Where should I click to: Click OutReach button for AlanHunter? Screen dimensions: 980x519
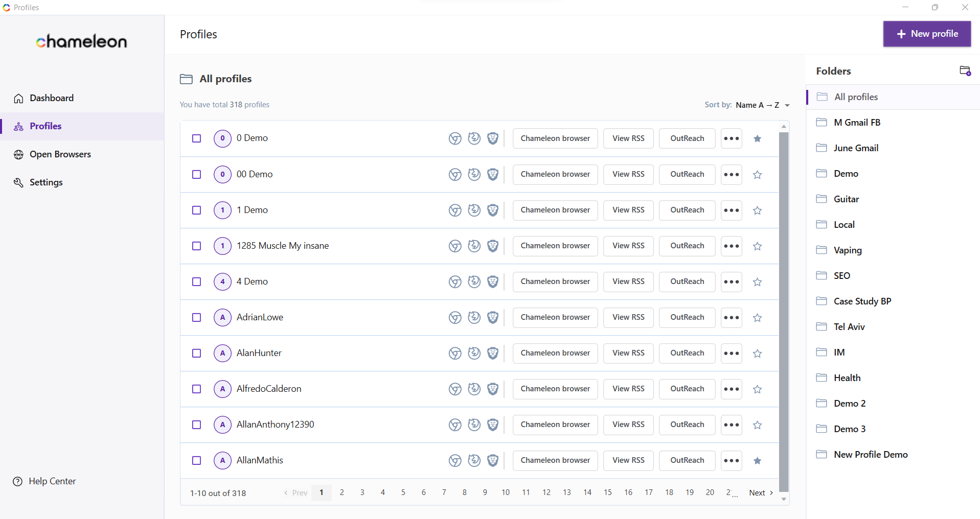click(x=687, y=353)
